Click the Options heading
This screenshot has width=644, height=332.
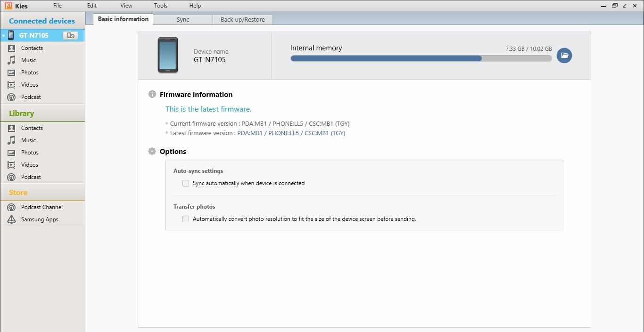click(173, 152)
